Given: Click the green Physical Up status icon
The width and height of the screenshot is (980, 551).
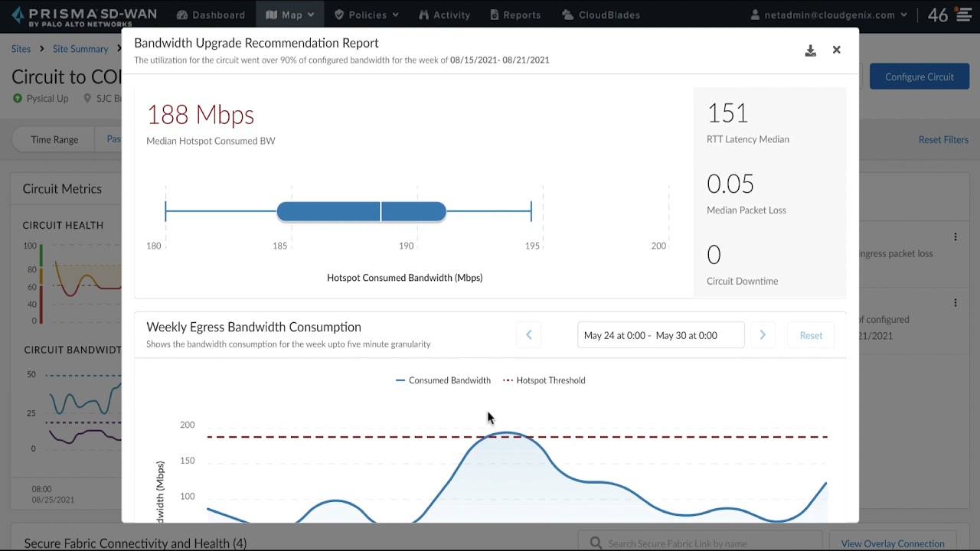Looking at the screenshot, I should click(18, 98).
